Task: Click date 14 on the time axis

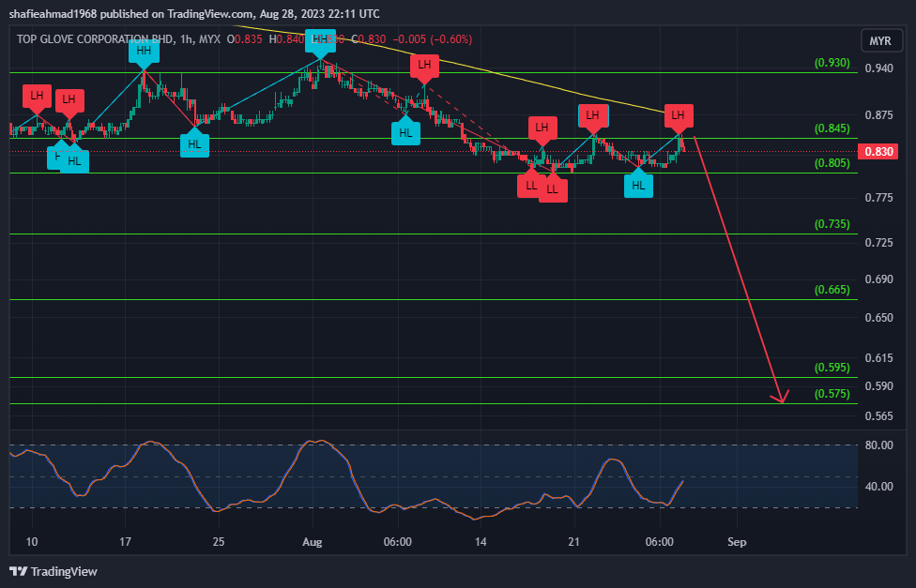Action: pyautogui.click(x=481, y=542)
